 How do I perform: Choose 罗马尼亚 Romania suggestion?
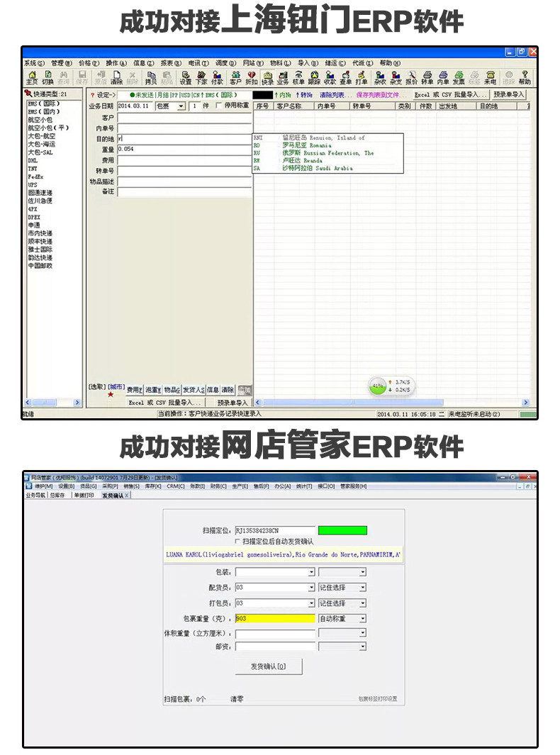coord(327,145)
